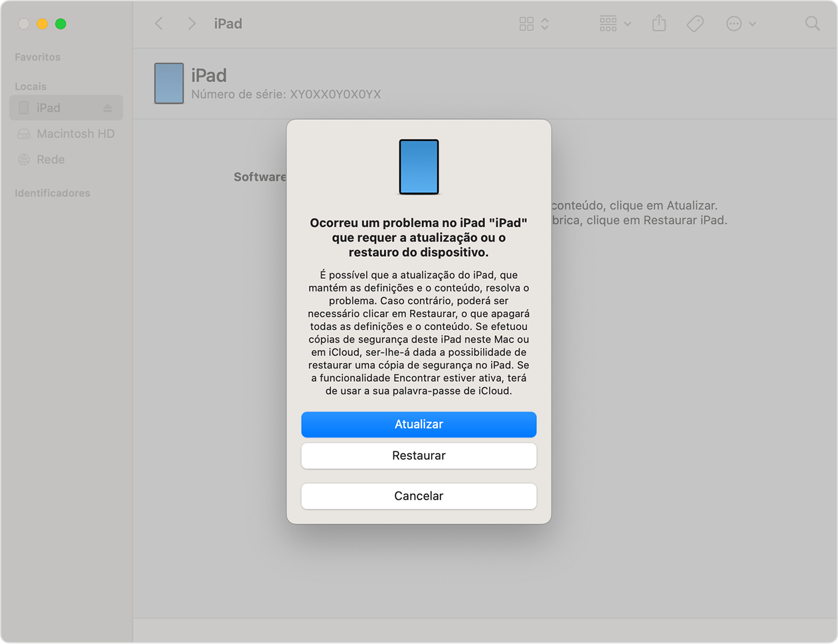Screen dimensions: 838x644
Task: Click the Tags icon in toolbar
Action: [x=695, y=23]
